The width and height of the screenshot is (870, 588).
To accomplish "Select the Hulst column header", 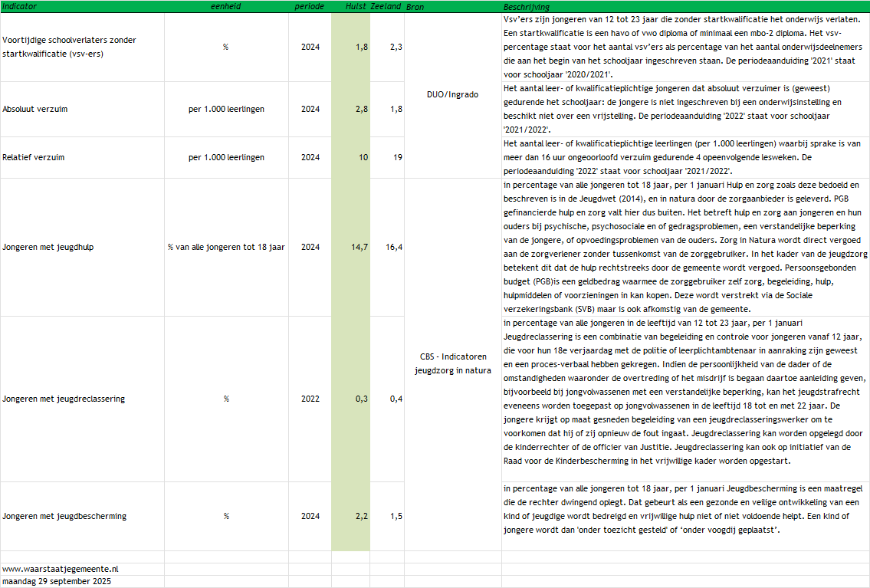I will tap(355, 7).
